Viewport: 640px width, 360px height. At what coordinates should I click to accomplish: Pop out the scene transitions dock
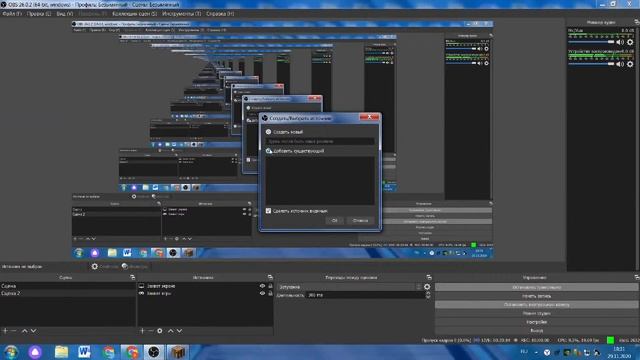click(x=429, y=277)
